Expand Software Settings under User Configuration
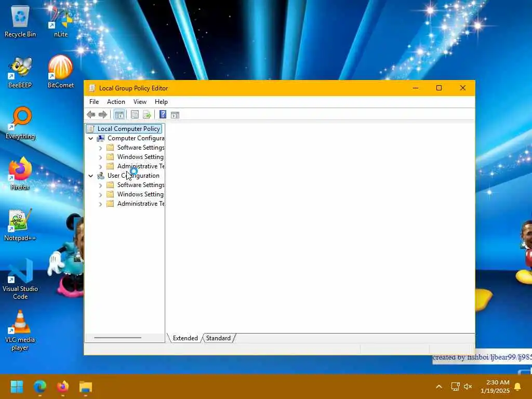This screenshot has width=532, height=399. (x=100, y=185)
